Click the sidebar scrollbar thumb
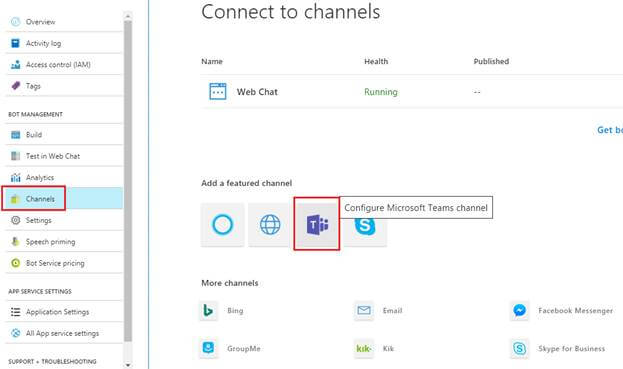Viewport: 623px width, 369px height. pos(128,181)
